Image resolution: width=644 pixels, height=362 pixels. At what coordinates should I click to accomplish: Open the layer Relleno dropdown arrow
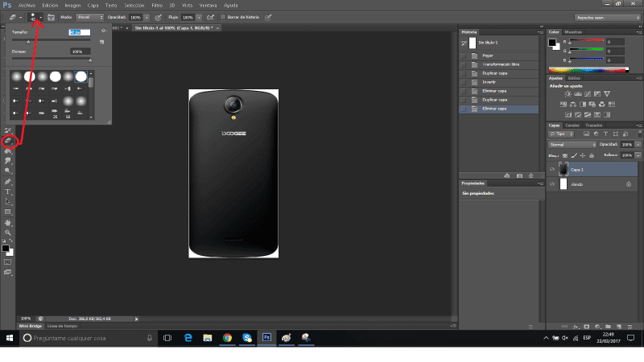pyautogui.click(x=638, y=155)
